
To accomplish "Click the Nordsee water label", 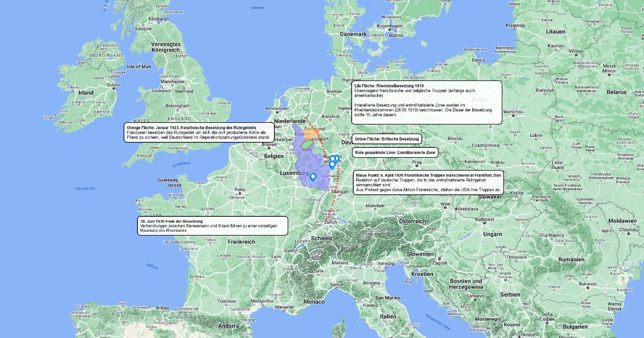I will coord(257,8).
